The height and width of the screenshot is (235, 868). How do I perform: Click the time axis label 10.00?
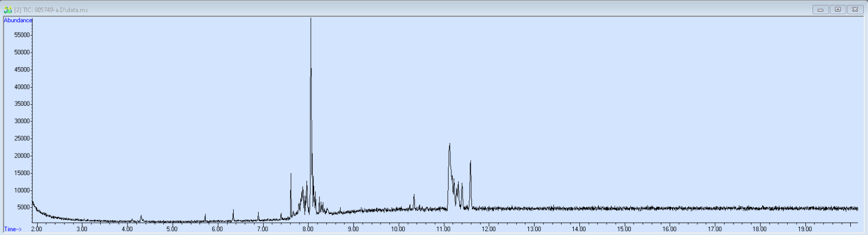tap(398, 228)
